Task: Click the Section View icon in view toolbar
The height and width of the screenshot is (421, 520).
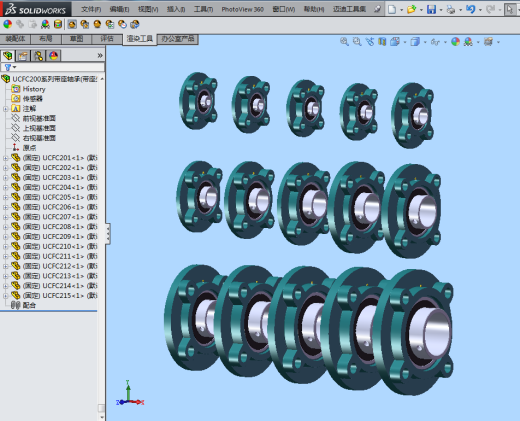Action: click(382, 42)
